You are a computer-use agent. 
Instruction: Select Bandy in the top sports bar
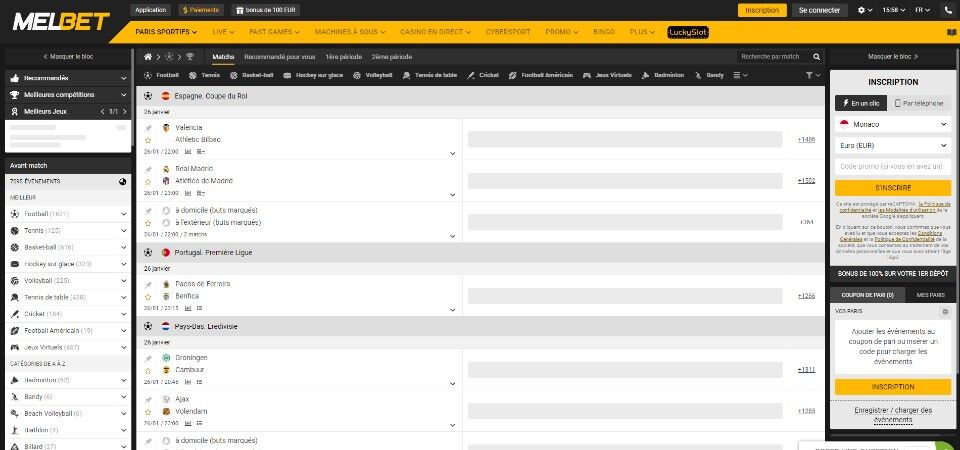click(709, 75)
